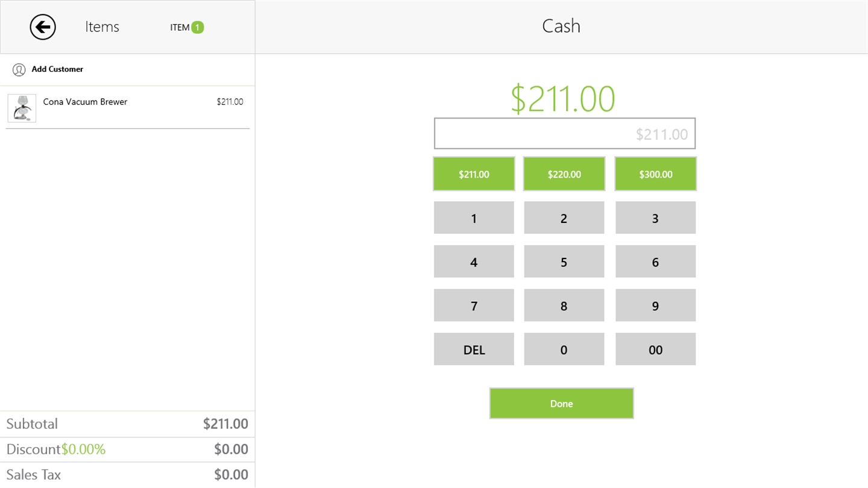Viewport: 868px width, 488px height.
Task: Open the Items tab label
Action: pyautogui.click(x=102, y=27)
